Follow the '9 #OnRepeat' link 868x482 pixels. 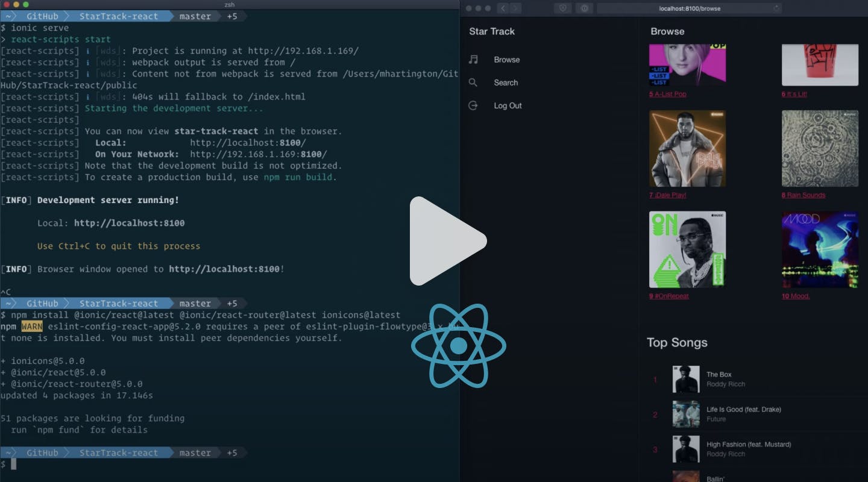669,296
